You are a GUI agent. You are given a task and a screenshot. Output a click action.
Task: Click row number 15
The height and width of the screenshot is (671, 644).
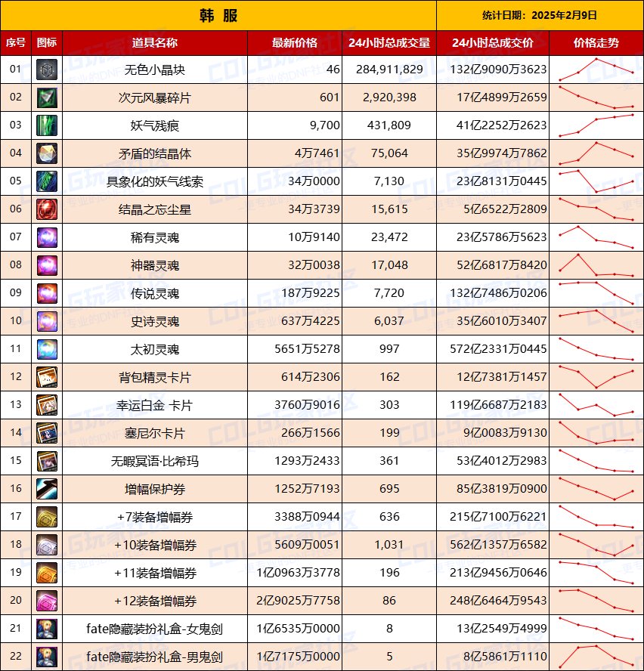coord(16,460)
